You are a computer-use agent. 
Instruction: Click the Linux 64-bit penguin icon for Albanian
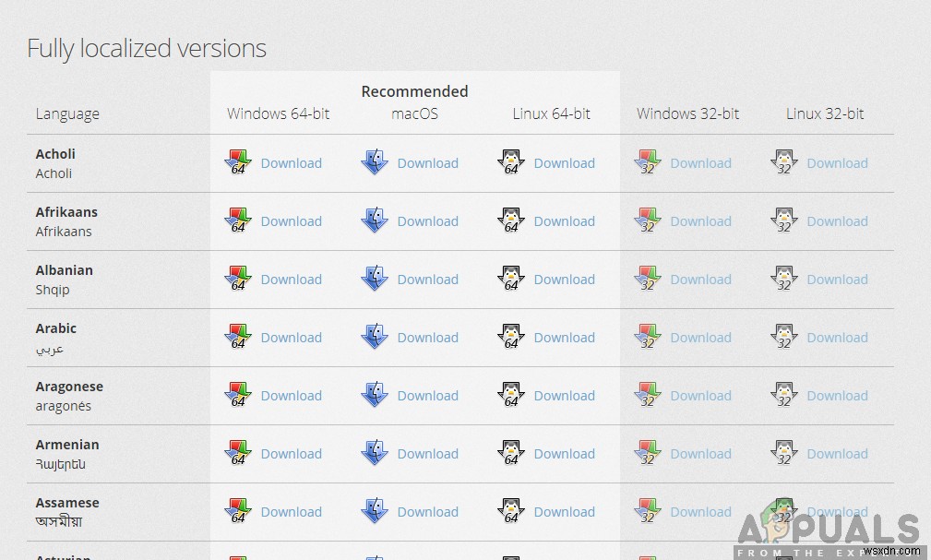click(x=511, y=279)
